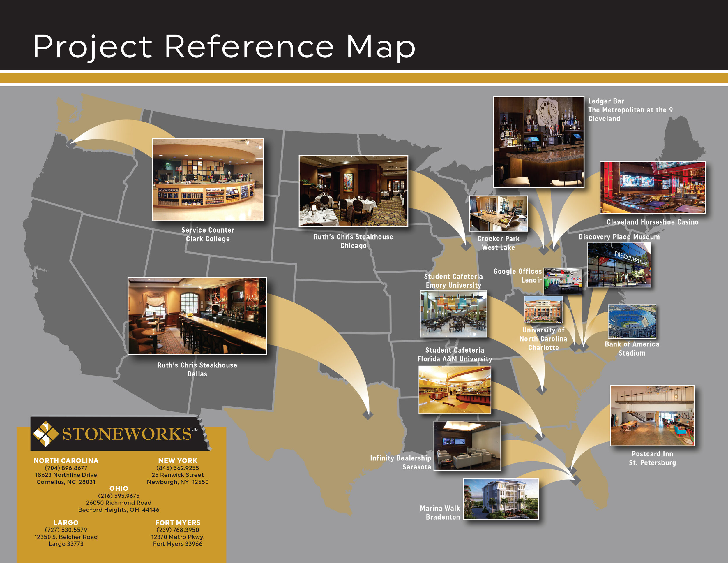Click the New York phone (845) 562.9255

[178, 468]
